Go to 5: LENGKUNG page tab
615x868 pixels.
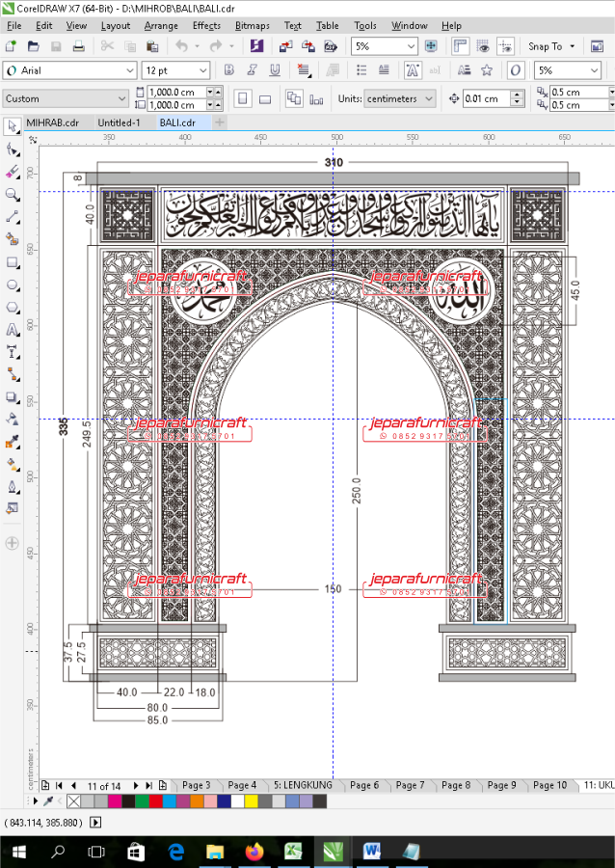[x=303, y=785]
